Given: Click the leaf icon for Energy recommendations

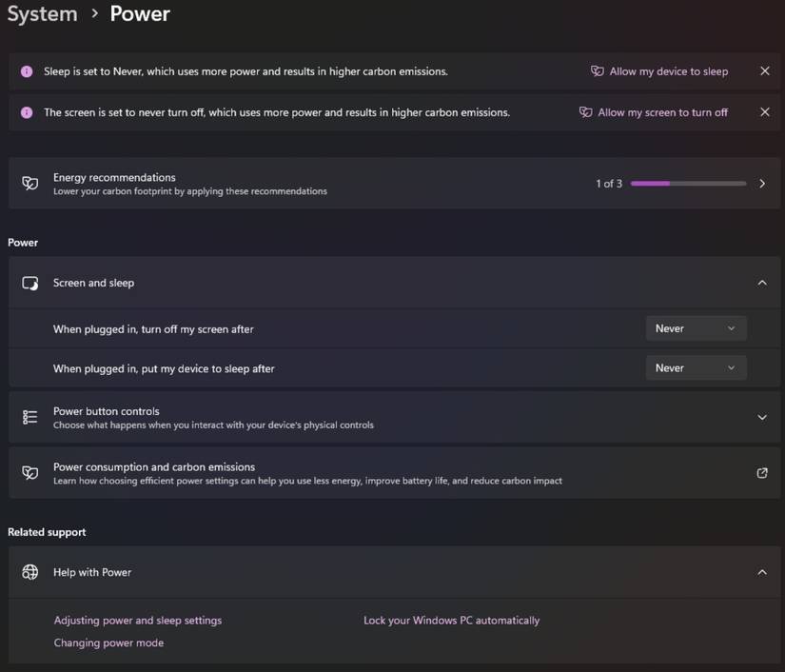Looking at the screenshot, I should (x=30, y=184).
